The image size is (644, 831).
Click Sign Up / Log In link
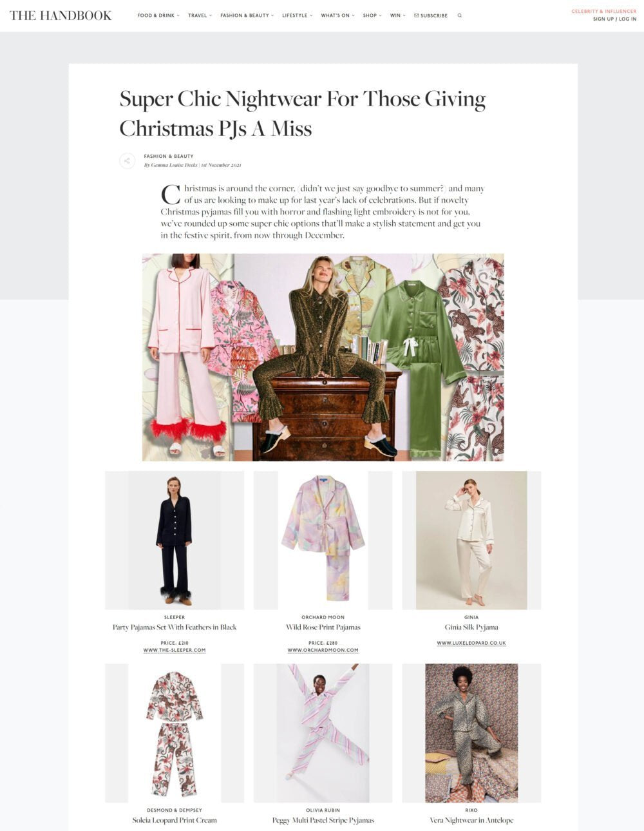614,19
